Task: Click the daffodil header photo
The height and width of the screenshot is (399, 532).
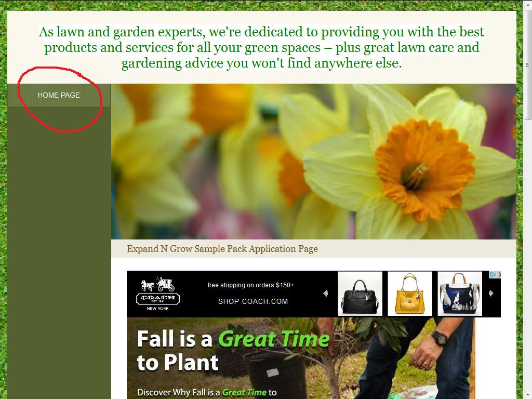Action: (314, 162)
